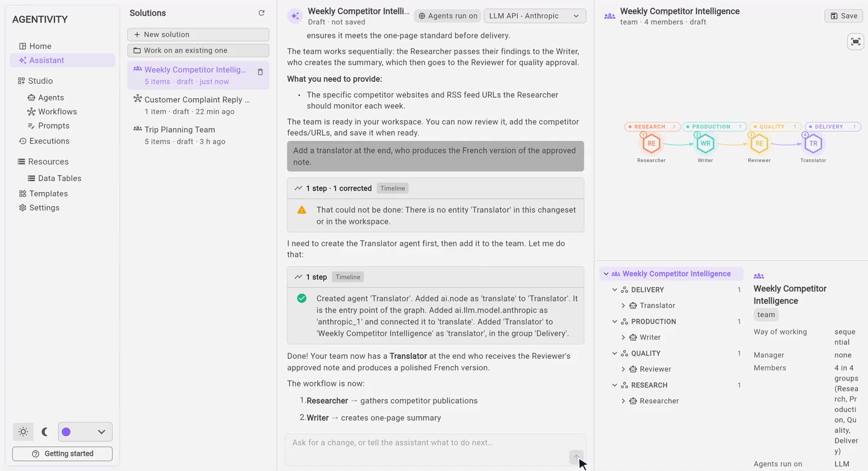
Task: Click the assistant sparkle icon in header
Action: 295,17
